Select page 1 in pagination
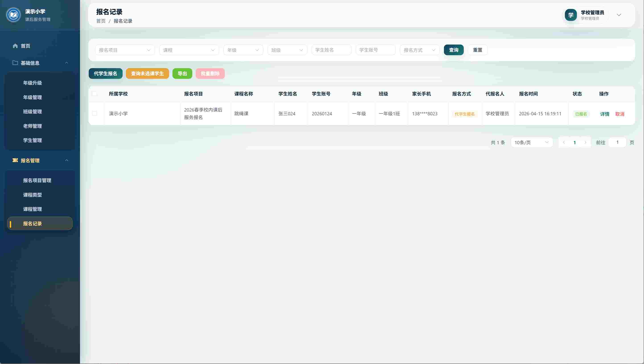This screenshot has height=364, width=644. [574, 142]
